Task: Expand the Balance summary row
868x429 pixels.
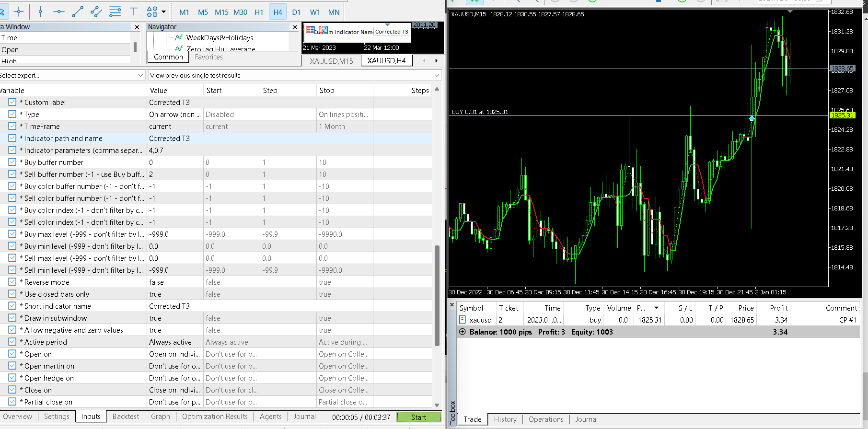Action: [462, 332]
